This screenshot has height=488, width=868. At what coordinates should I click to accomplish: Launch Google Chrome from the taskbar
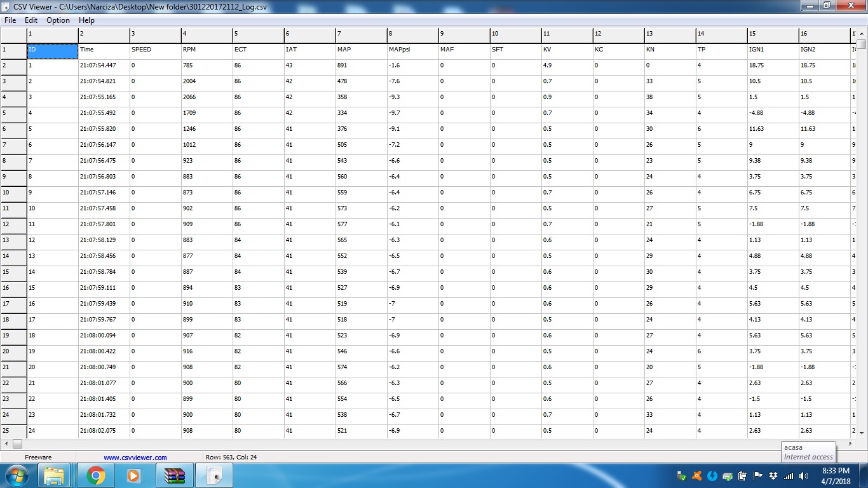pos(96,475)
